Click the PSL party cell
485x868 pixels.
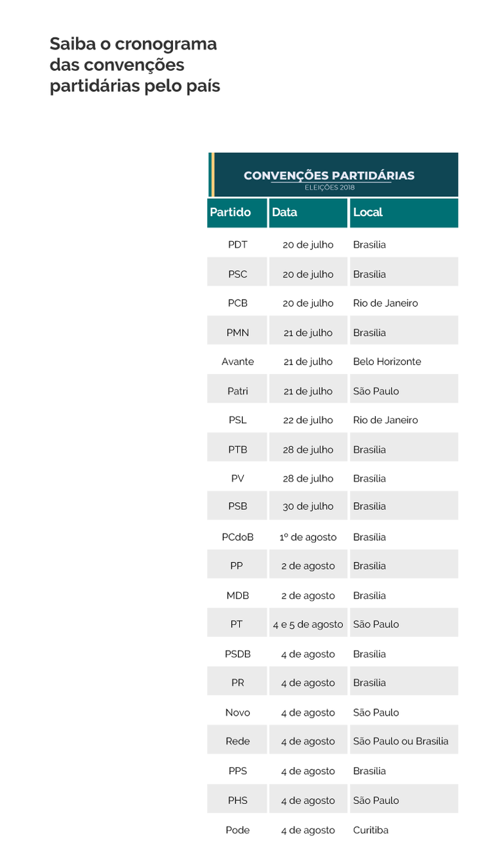(237, 420)
